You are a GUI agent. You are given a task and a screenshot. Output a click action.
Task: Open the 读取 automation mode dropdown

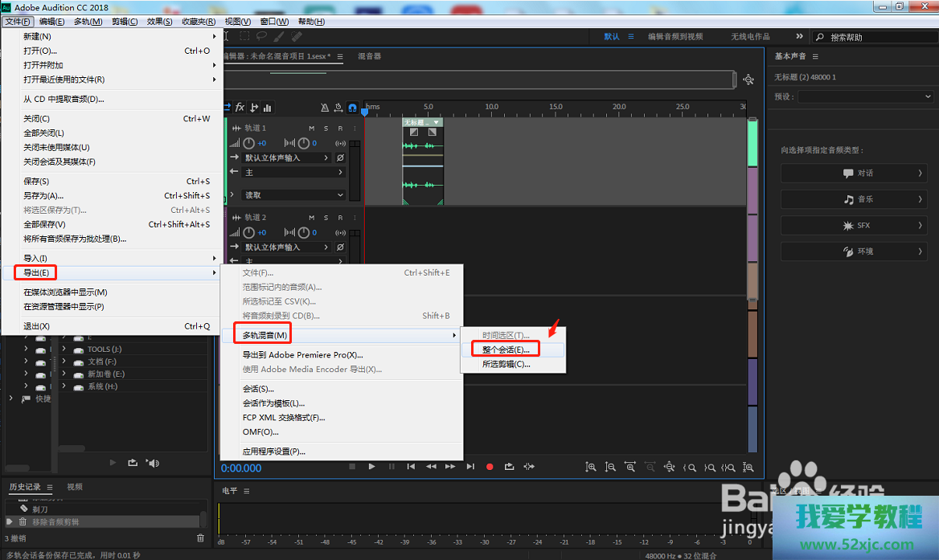pyautogui.click(x=294, y=195)
